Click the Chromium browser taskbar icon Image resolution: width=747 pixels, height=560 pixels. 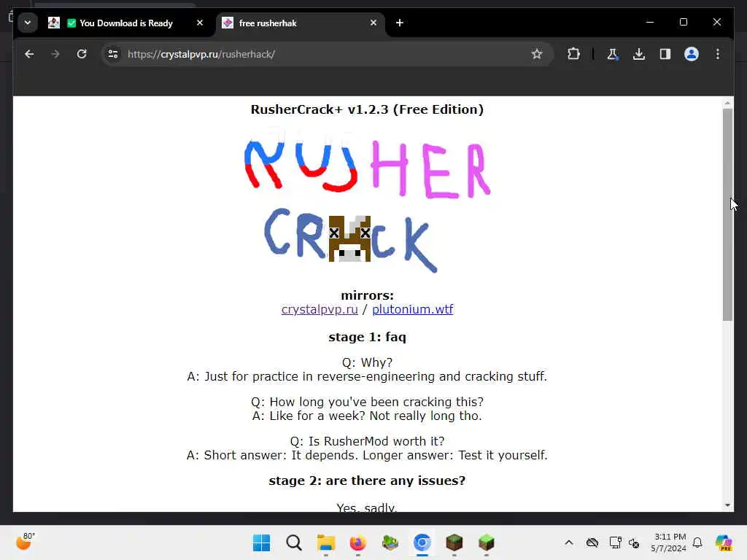[x=422, y=542]
